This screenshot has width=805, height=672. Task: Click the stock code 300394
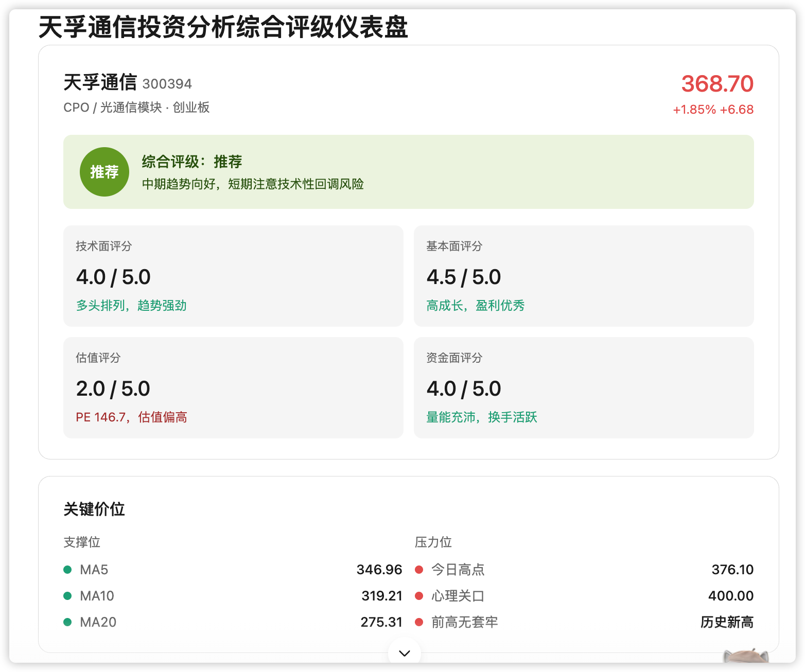tap(167, 84)
